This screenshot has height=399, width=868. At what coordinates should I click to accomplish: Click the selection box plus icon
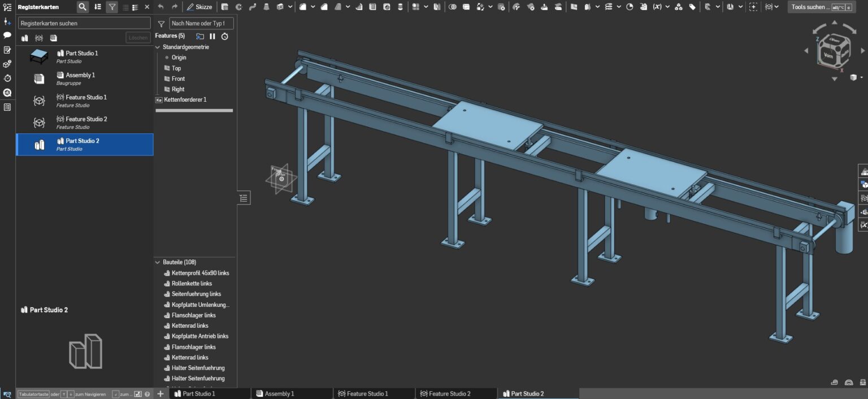click(753, 7)
